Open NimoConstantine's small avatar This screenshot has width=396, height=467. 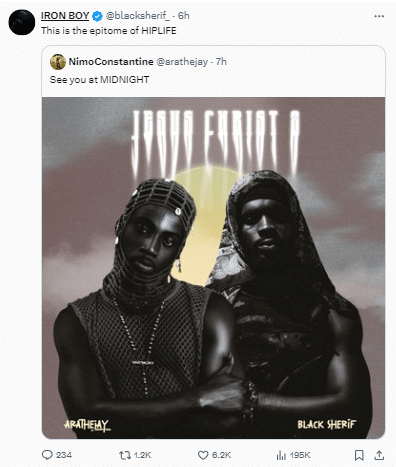pos(58,62)
